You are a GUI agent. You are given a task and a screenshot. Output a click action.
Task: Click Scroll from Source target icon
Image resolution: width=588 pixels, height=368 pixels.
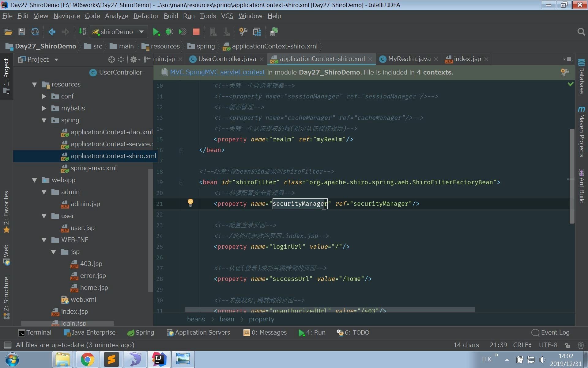(x=111, y=59)
